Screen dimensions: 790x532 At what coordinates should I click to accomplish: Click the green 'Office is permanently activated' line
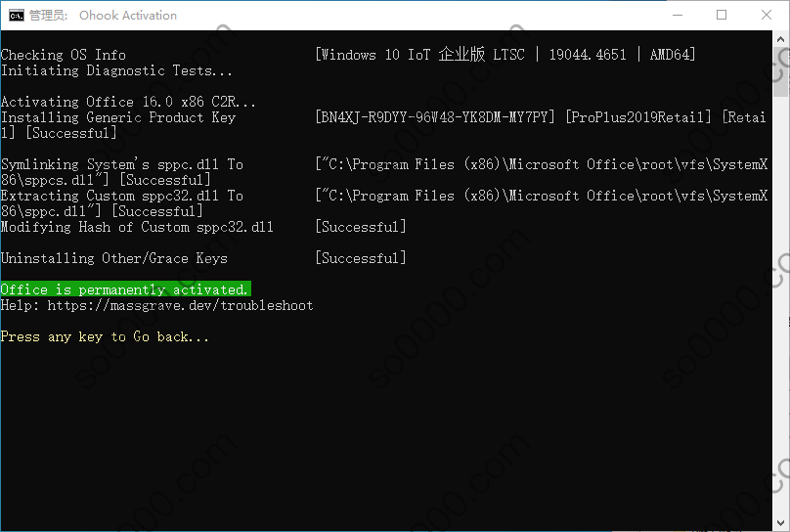click(x=125, y=289)
